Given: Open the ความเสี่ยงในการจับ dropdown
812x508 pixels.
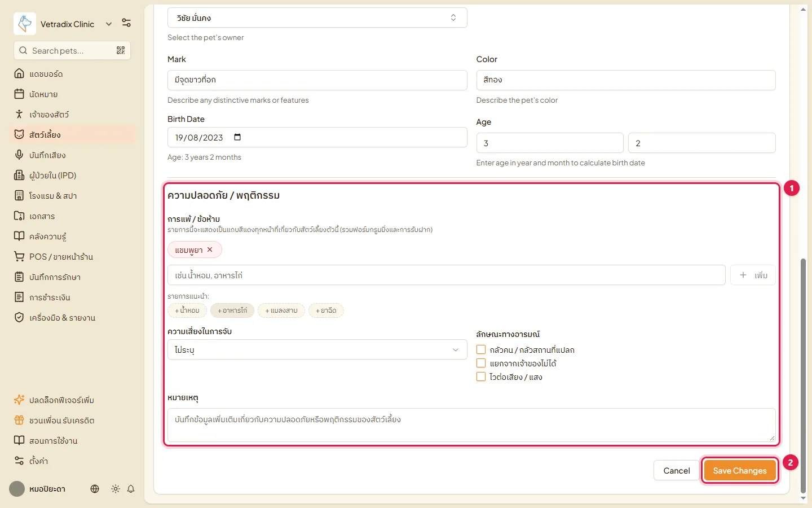Looking at the screenshot, I should pyautogui.click(x=317, y=349).
